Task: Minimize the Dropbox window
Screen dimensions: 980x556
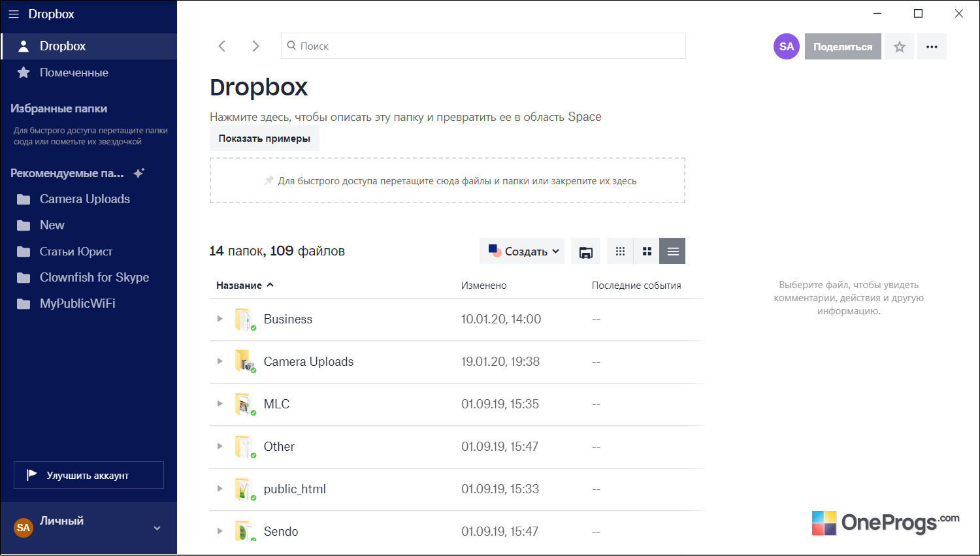Action: (877, 14)
